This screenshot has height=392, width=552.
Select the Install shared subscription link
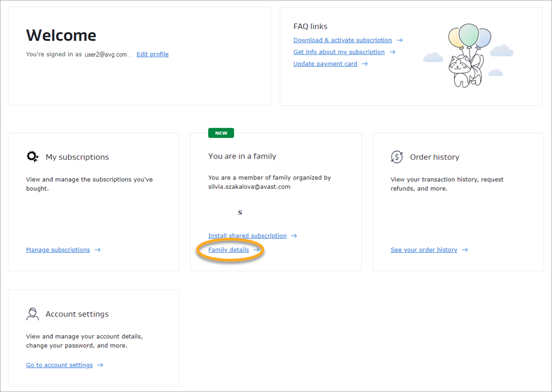[247, 236]
